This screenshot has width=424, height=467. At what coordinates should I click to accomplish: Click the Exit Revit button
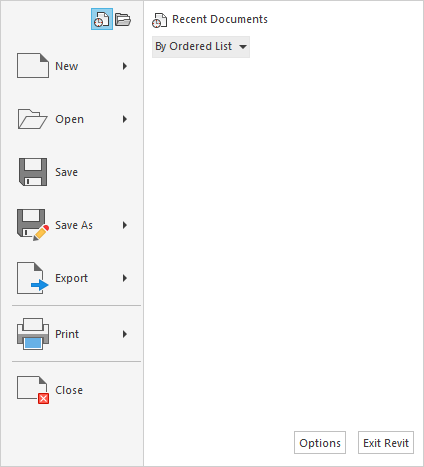pos(386,443)
